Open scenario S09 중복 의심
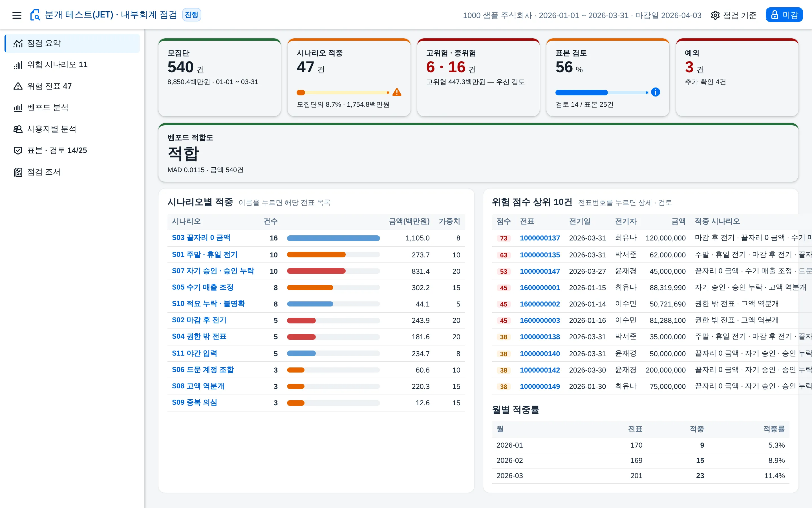812x508 pixels. 195,403
